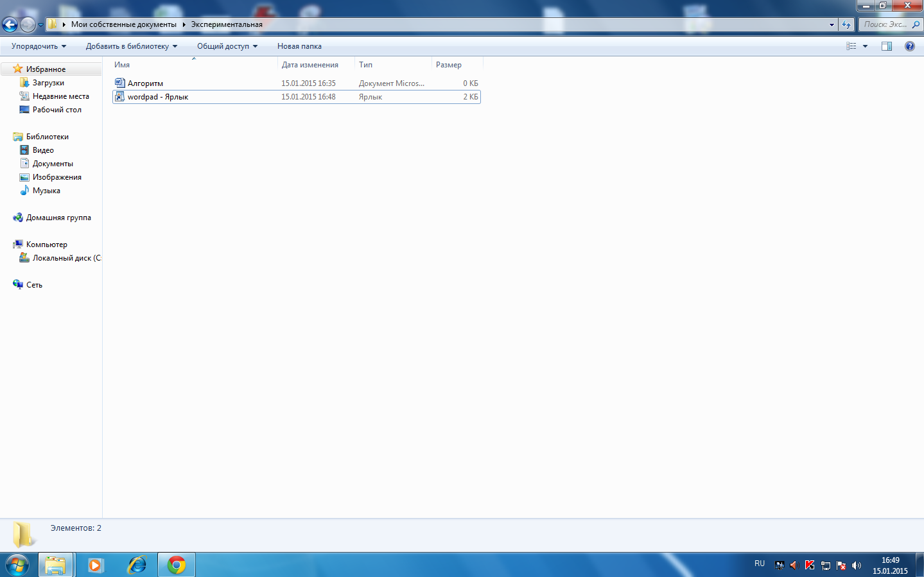The width and height of the screenshot is (924, 577).
Task: Open the view options dropdown arrow
Action: (865, 46)
